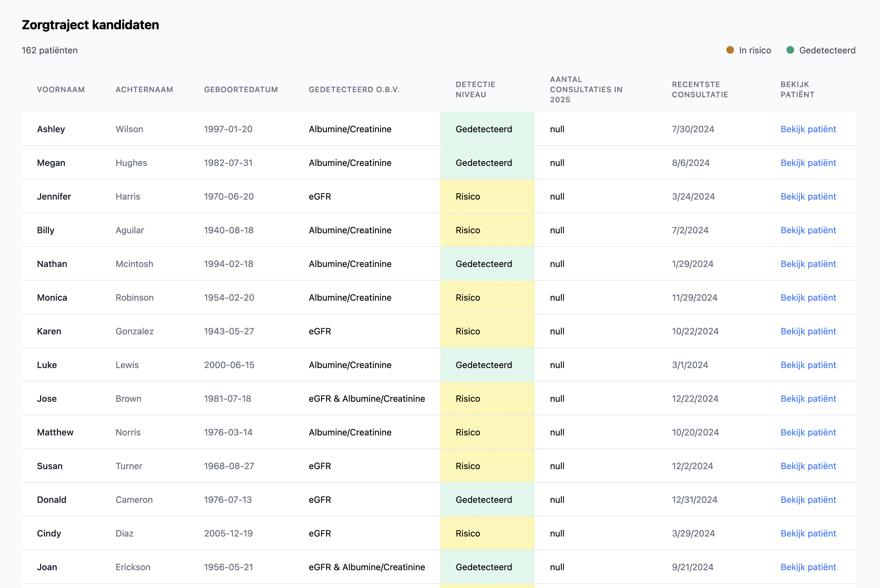Open Megan Hughes' Bekijk patiënt link

(x=808, y=163)
